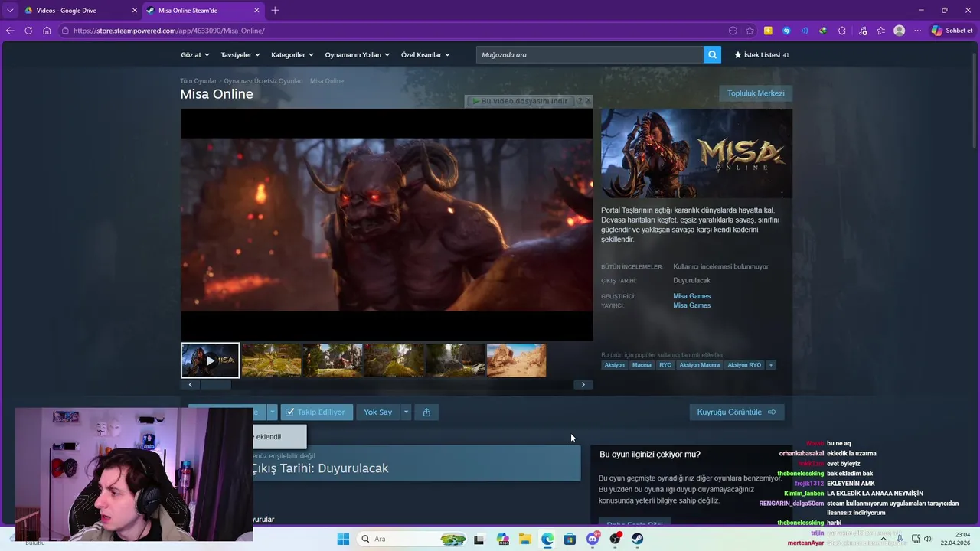The width and height of the screenshot is (980, 551).
Task: Click the Topluluk Merkezi button
Action: pos(756,93)
